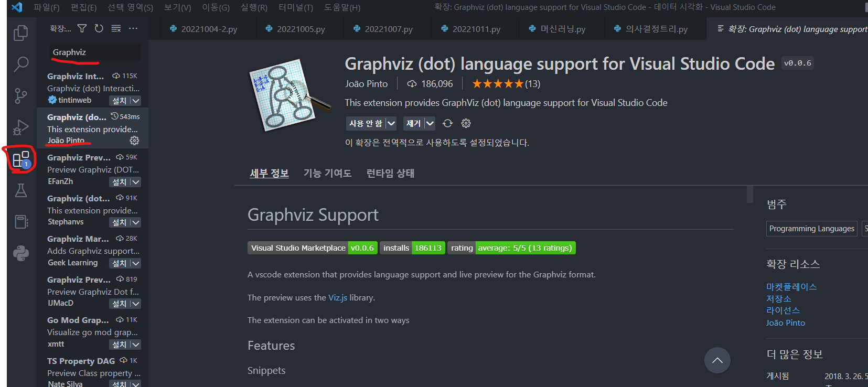The height and width of the screenshot is (387, 868).
Task: Click the 사용 안 함 disable button
Action: [x=366, y=123]
